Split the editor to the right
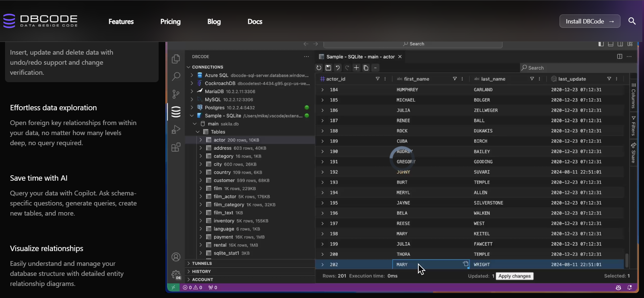Screen dimensions: 644x298 [x=620, y=57]
